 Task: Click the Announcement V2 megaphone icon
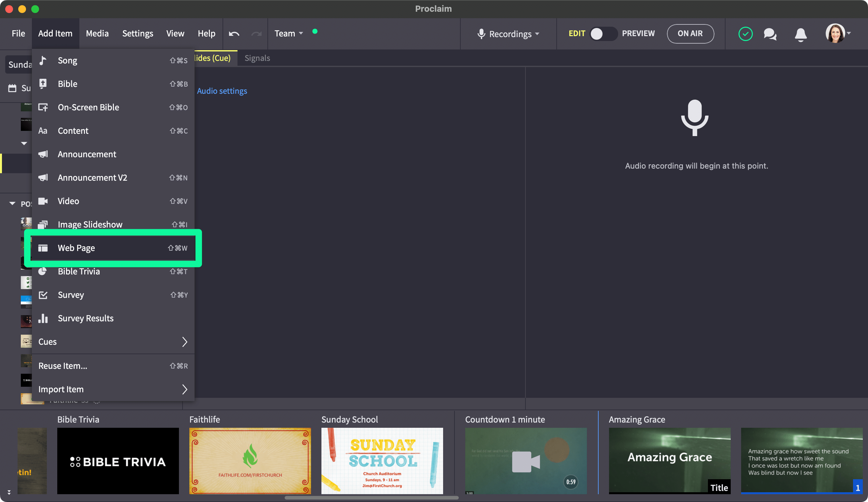(x=43, y=177)
